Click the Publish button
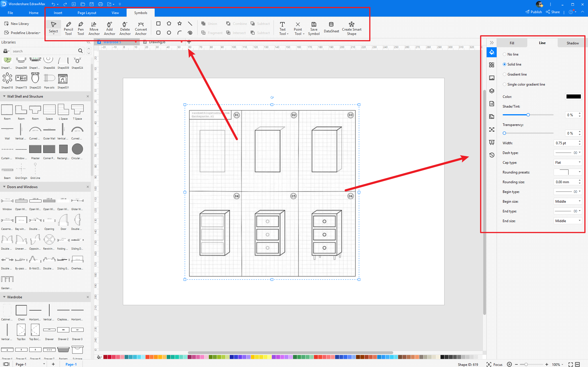Screen dimensions: 588x367 point(534,12)
